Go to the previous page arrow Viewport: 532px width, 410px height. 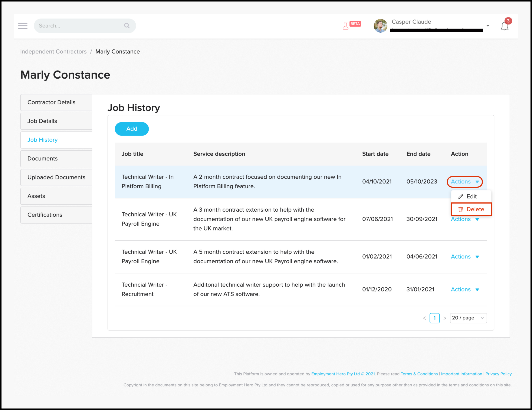[x=424, y=318]
